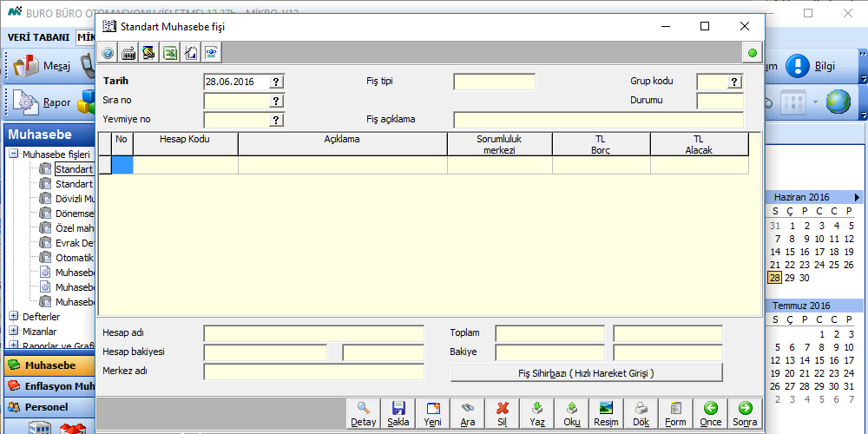Click the Sorumluluk merkezi column header
The image size is (868, 434).
[499, 144]
